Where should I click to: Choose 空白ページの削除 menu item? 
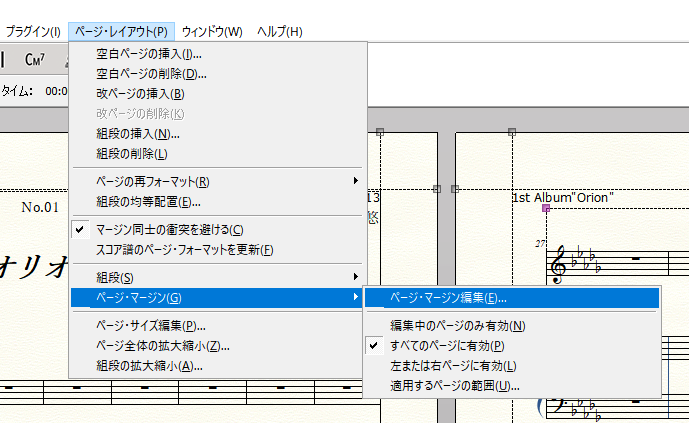[151, 73]
